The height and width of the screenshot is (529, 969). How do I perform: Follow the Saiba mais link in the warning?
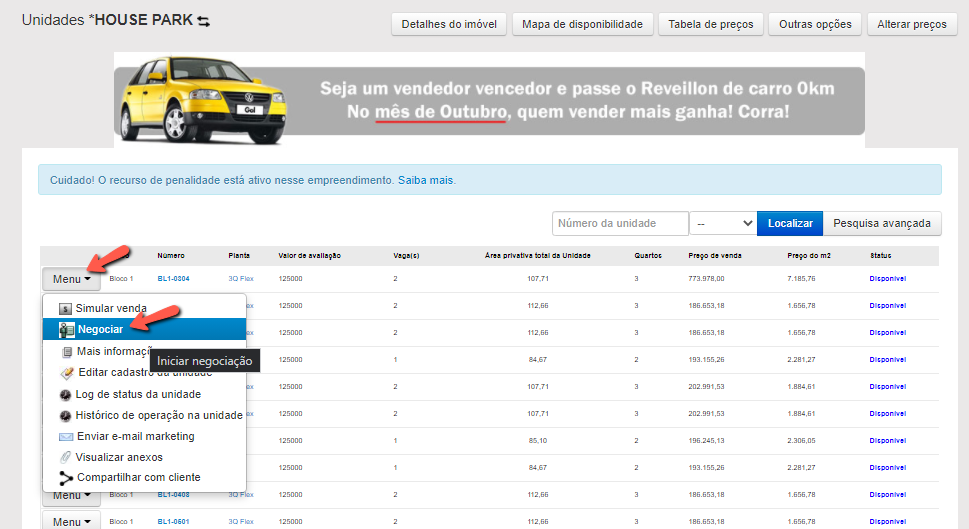point(426,180)
